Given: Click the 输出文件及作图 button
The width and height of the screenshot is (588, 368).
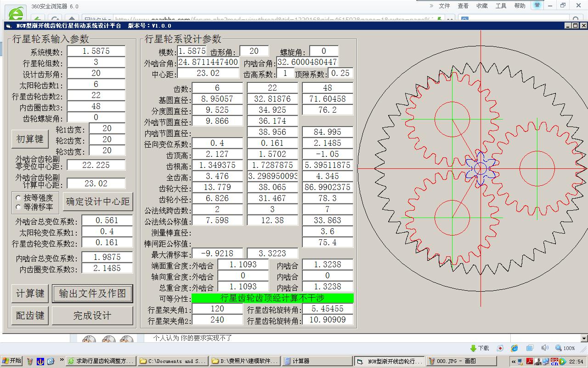Looking at the screenshot, I should click(92, 293).
